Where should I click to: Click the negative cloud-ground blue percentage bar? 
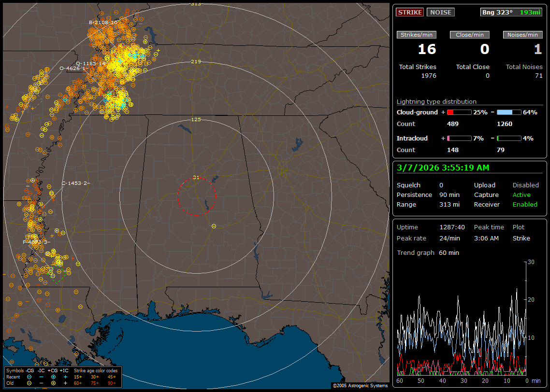pyautogui.click(x=509, y=112)
